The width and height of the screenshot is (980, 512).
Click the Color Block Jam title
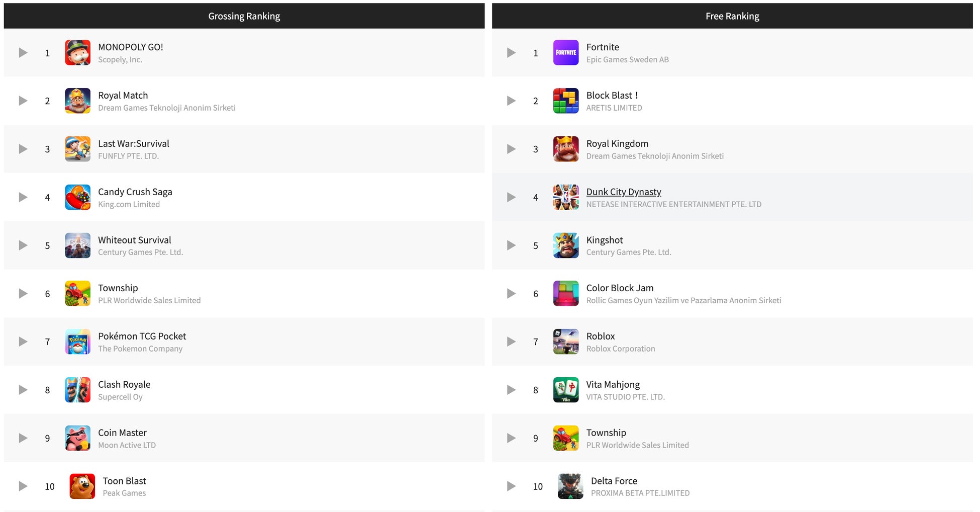coord(620,288)
